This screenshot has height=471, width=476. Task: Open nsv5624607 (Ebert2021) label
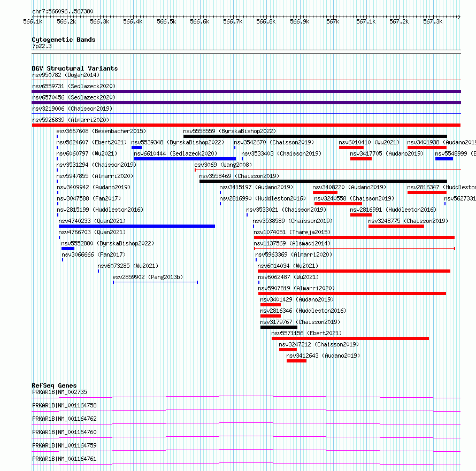tap(91, 142)
